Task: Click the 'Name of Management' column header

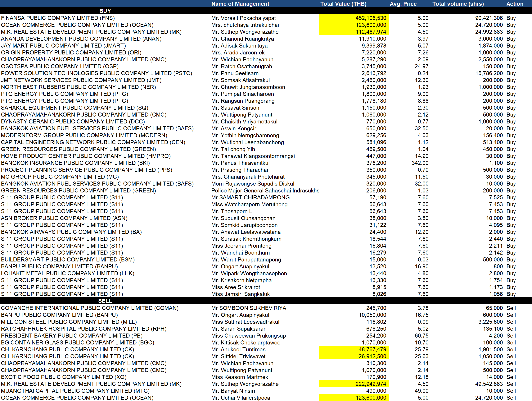Action: [x=240, y=4]
